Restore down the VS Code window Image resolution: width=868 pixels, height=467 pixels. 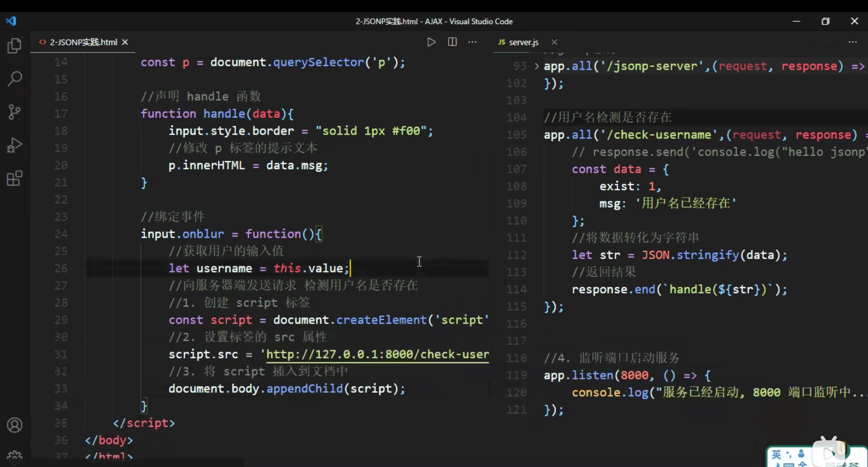(825, 21)
